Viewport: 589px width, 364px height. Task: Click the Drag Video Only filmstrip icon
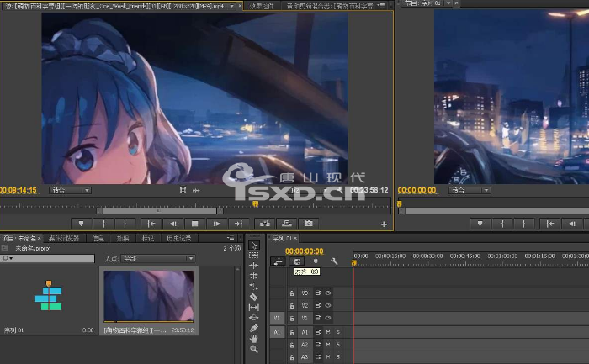(183, 190)
